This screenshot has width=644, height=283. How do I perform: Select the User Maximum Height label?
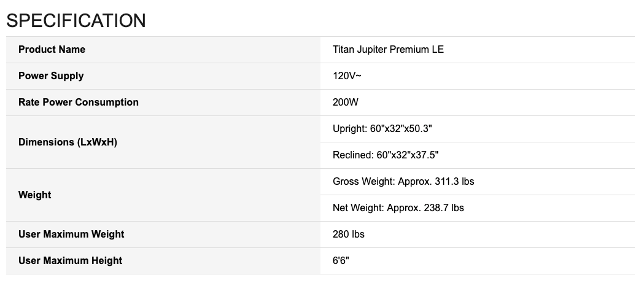pyautogui.click(x=70, y=261)
